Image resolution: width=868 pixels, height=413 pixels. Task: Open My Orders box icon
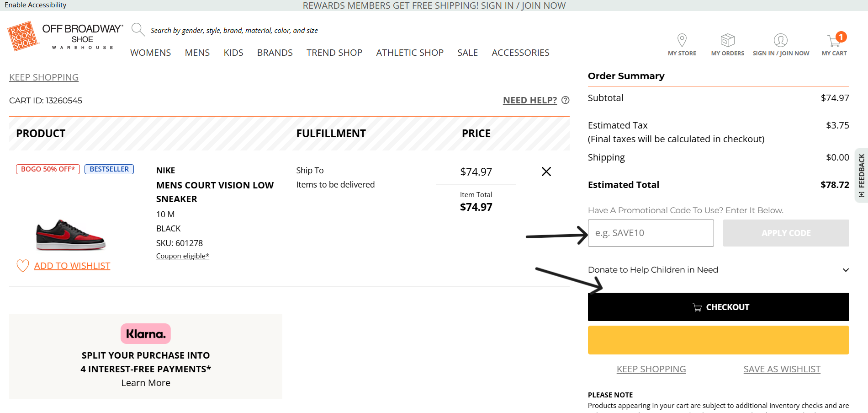(x=727, y=40)
